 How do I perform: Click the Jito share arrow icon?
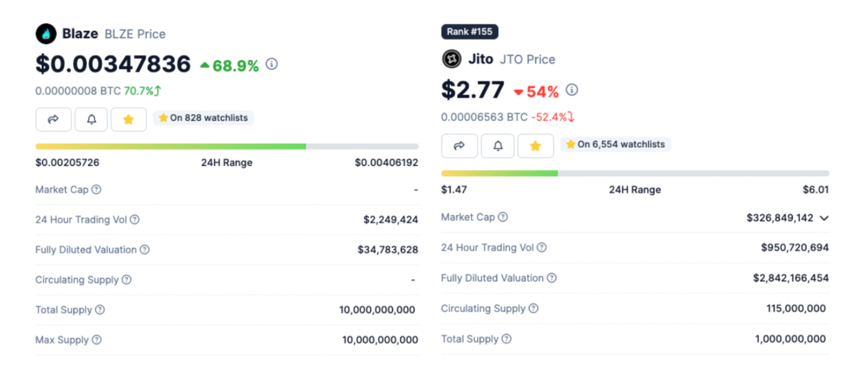pyautogui.click(x=459, y=146)
